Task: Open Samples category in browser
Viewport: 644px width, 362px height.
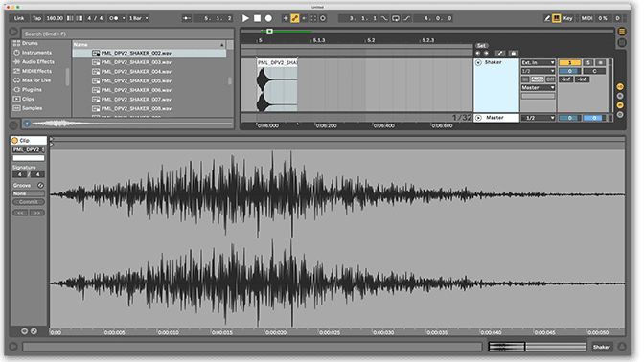Action: click(28, 108)
